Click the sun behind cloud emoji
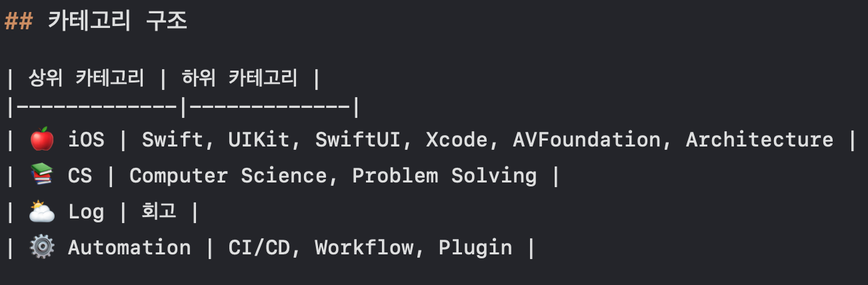Screen dimensions: 868x285 [x=41, y=212]
